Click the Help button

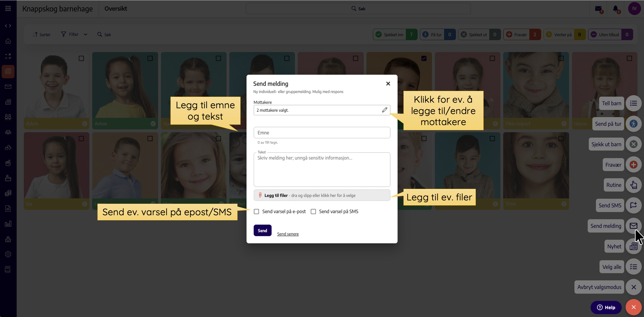click(606, 307)
